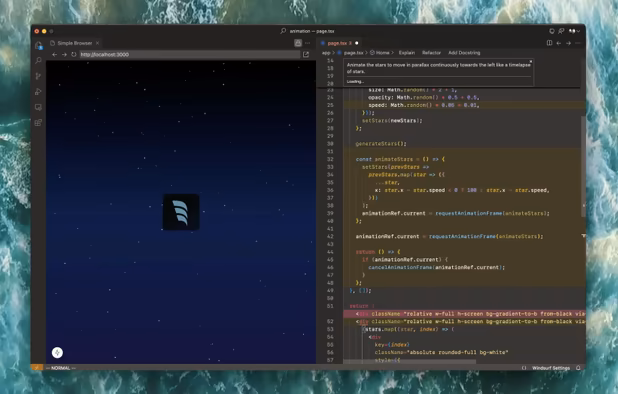618x394 pixels.
Task: Open the Source Control view
Action: 38,76
